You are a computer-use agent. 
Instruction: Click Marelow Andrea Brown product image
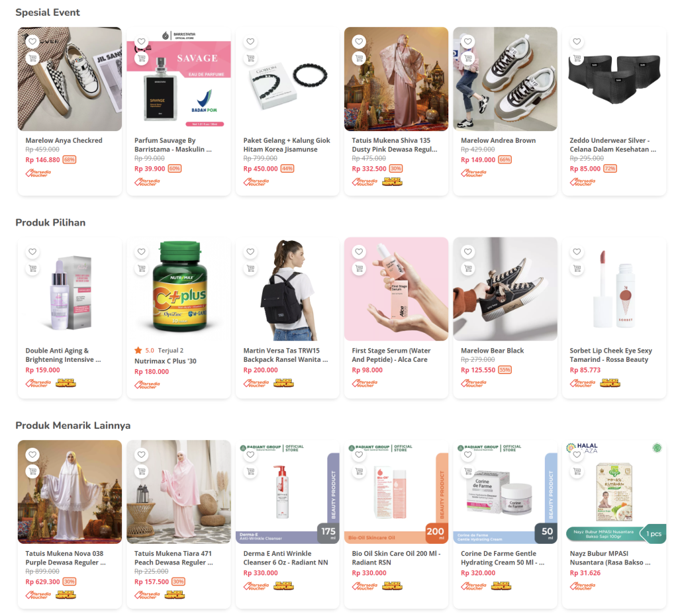[505, 79]
